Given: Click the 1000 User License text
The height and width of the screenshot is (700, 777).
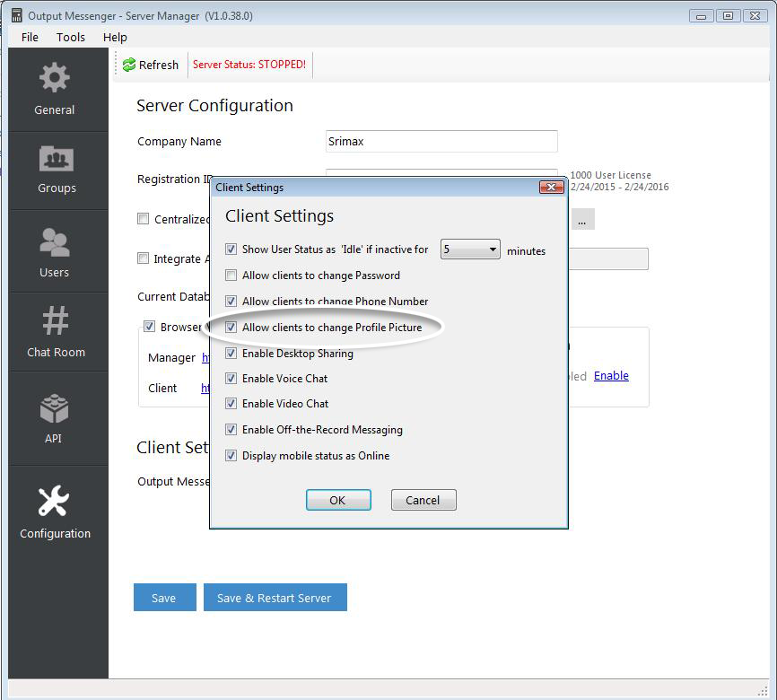Looking at the screenshot, I should (x=610, y=175).
